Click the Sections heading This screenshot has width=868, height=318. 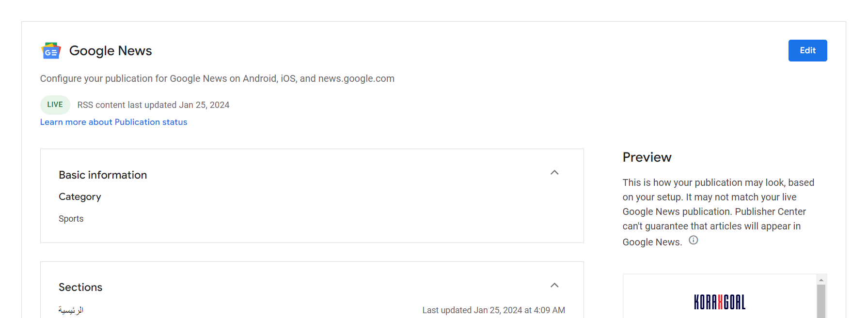[x=80, y=288]
